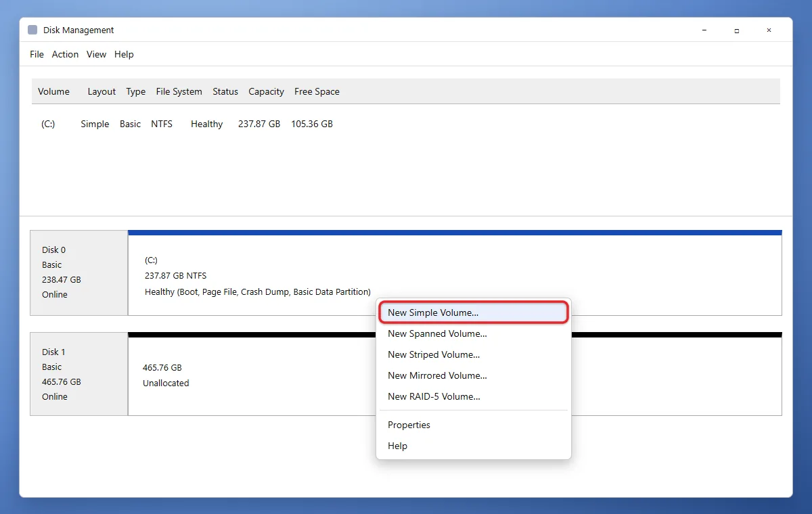Image resolution: width=812 pixels, height=514 pixels.
Task: Select Help in the context menu
Action: point(473,446)
